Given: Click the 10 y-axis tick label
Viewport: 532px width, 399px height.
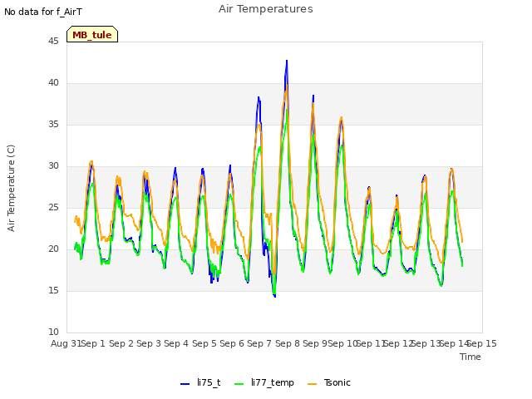Looking at the screenshot, I should click(x=53, y=332).
